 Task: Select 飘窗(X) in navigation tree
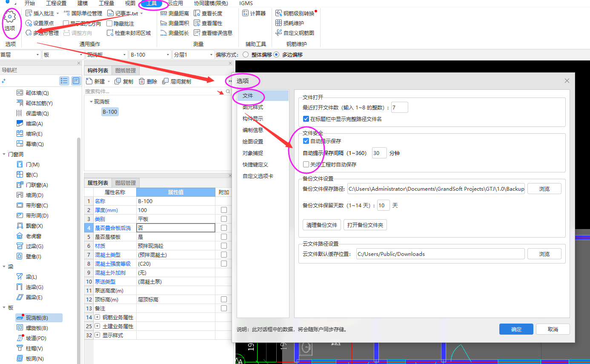(30, 226)
